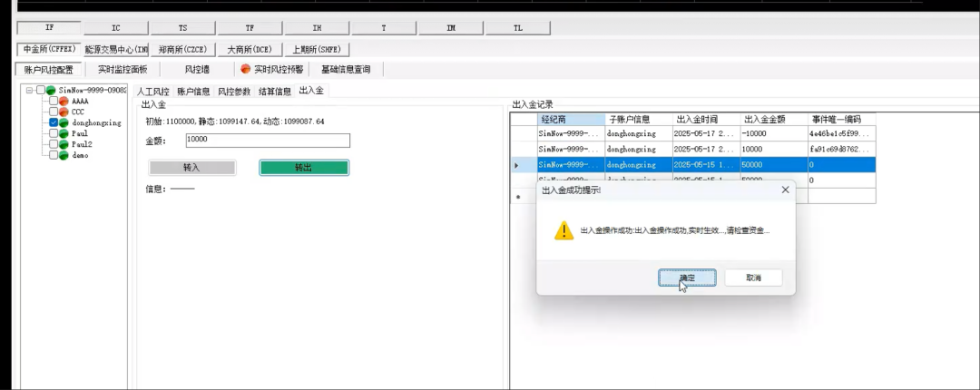This screenshot has width=980, height=390.
Task: Select the 出入金 tab
Action: coord(311,91)
